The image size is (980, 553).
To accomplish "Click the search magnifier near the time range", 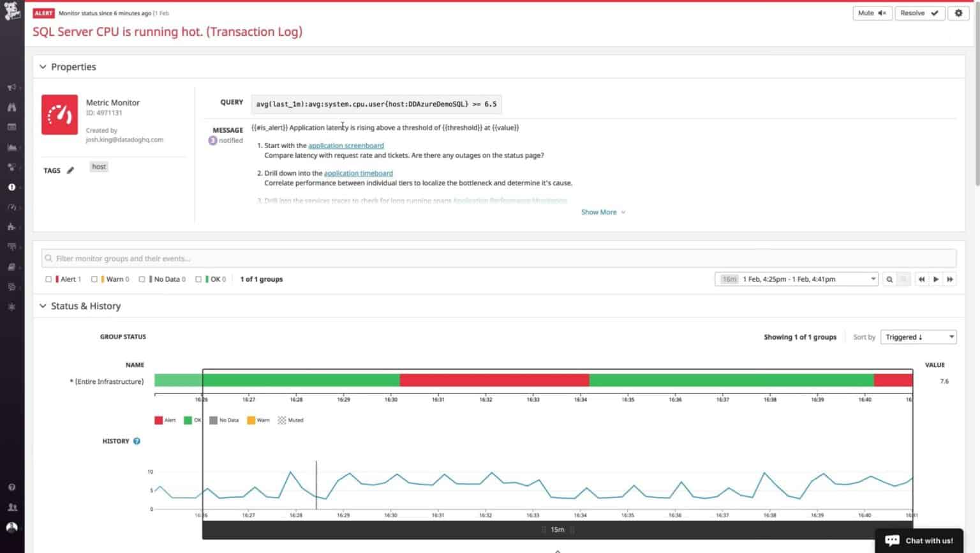I will 889,279.
